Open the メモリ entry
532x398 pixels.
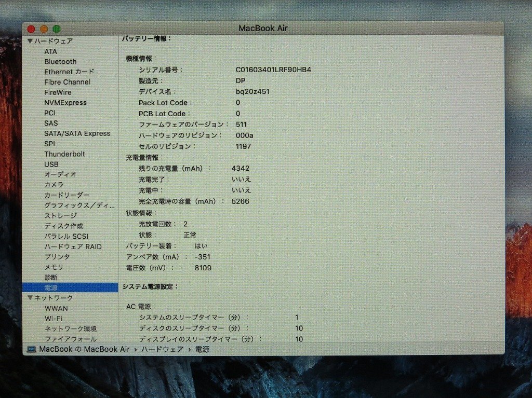(x=54, y=267)
